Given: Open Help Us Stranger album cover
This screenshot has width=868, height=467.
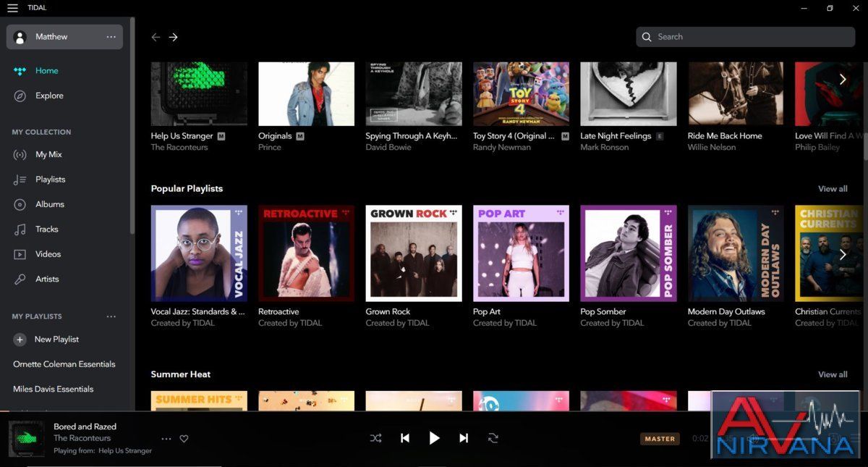Looking at the screenshot, I should pyautogui.click(x=199, y=93).
